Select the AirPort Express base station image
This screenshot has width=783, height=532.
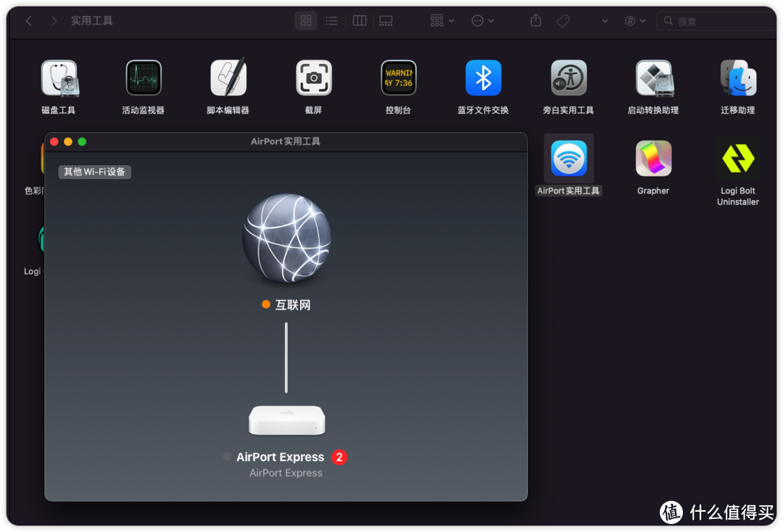[x=286, y=420]
